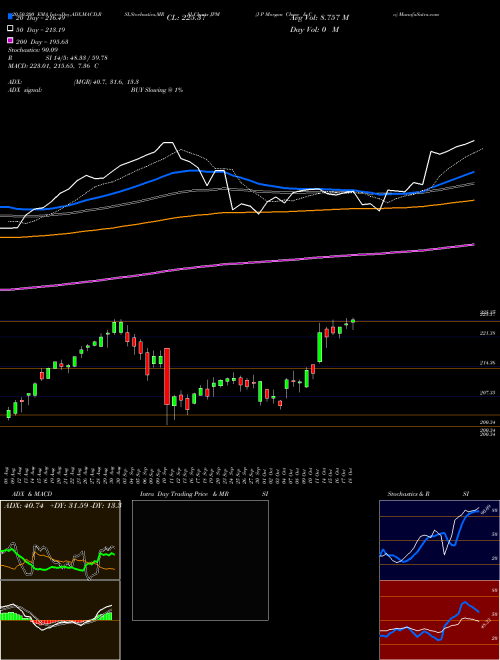Click the 207.33 price axis label
The width and height of the screenshot is (500, 660).
pos(487,393)
